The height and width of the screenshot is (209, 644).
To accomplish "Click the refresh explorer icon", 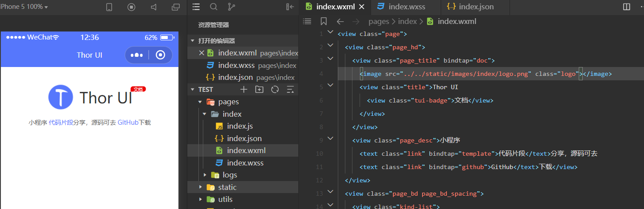I will [275, 89].
